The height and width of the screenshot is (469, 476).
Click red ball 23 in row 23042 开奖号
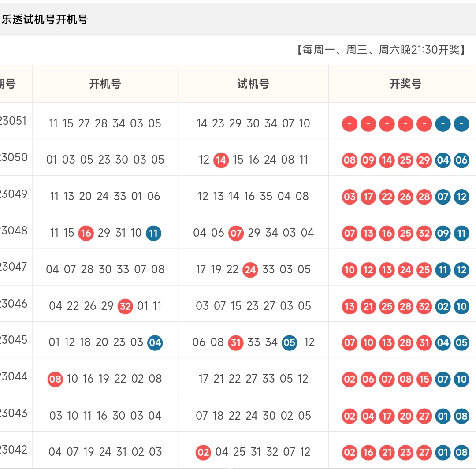click(x=405, y=452)
